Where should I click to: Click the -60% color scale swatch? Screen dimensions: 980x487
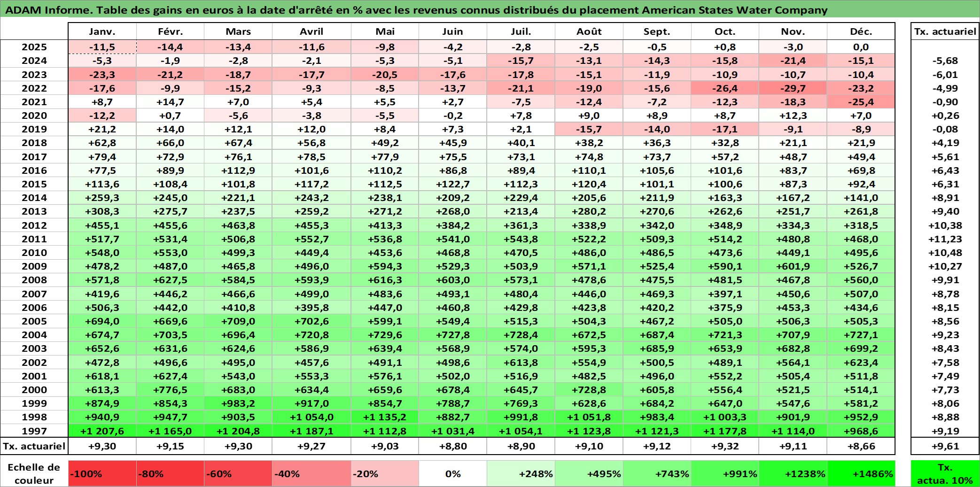(238, 473)
